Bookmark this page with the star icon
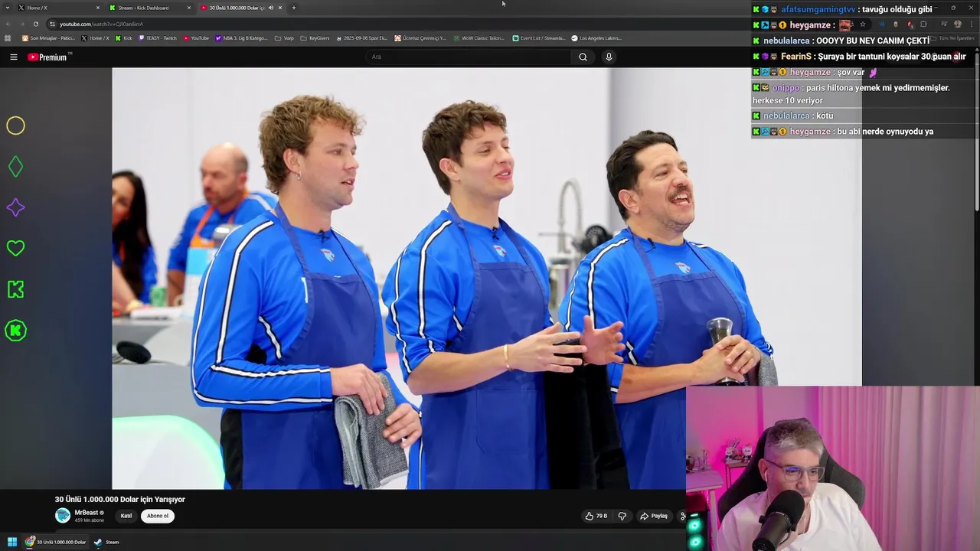 (863, 24)
